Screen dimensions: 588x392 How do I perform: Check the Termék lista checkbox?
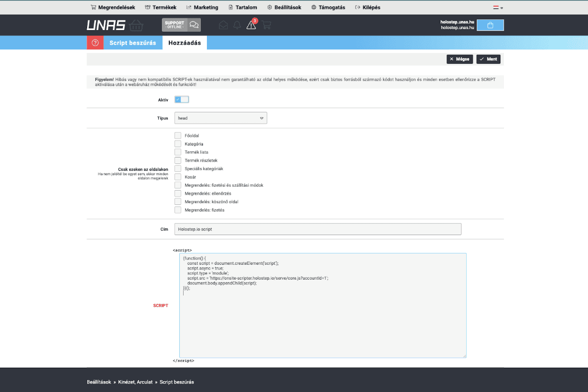(178, 152)
